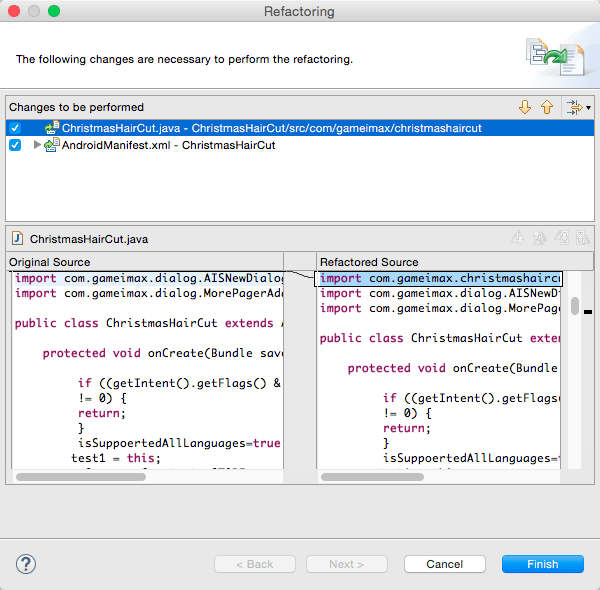The image size is (600, 590).
Task: Click import AISNewD line in Refactored Source
Action: tap(439, 293)
